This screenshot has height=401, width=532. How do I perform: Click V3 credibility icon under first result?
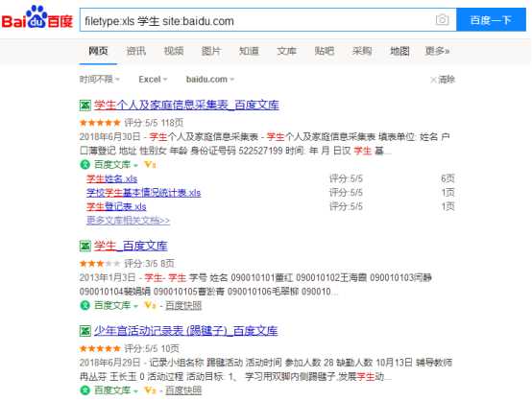point(150,165)
